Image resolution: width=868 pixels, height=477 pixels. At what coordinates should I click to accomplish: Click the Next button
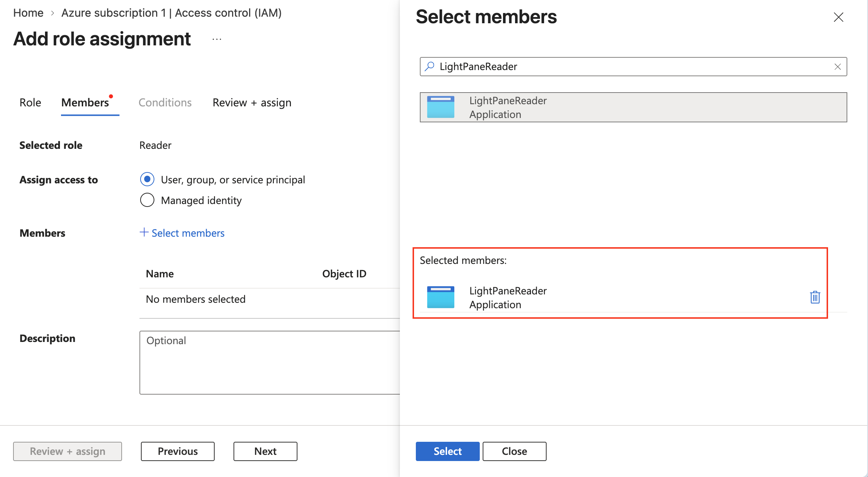pos(265,451)
